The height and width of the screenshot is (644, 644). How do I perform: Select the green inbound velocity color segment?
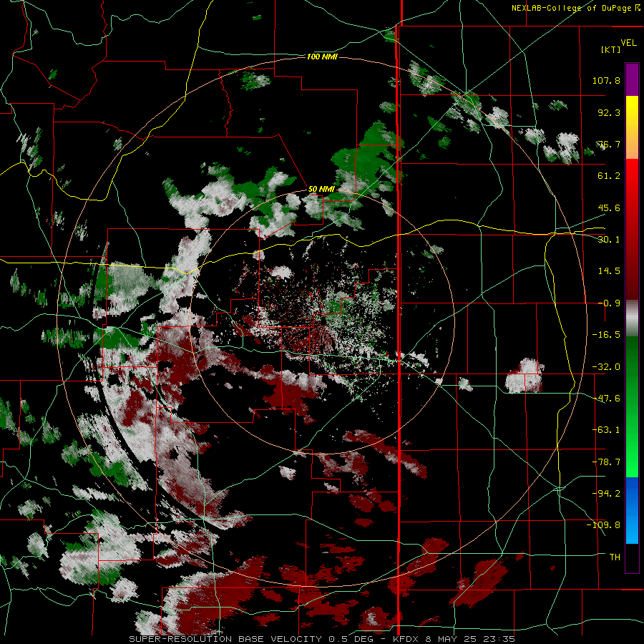632,406
